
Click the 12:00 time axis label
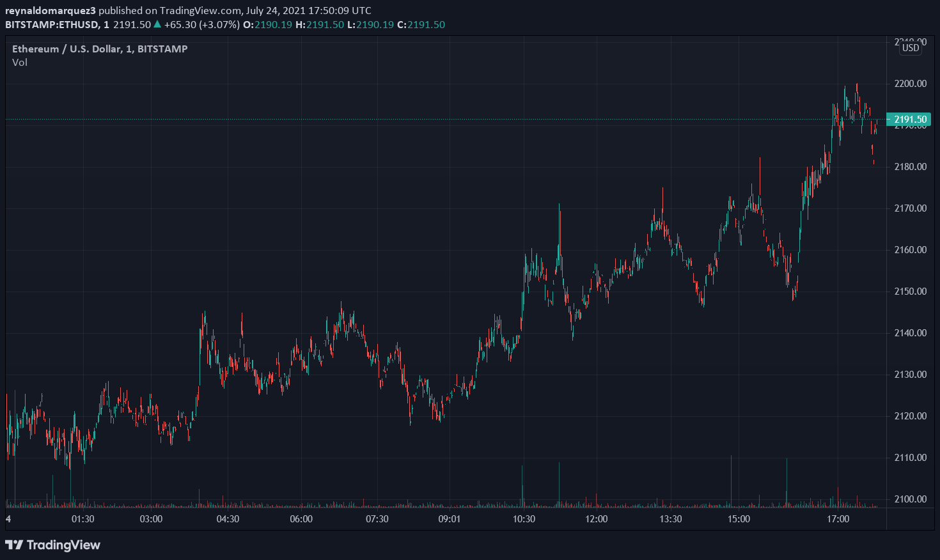(x=597, y=519)
